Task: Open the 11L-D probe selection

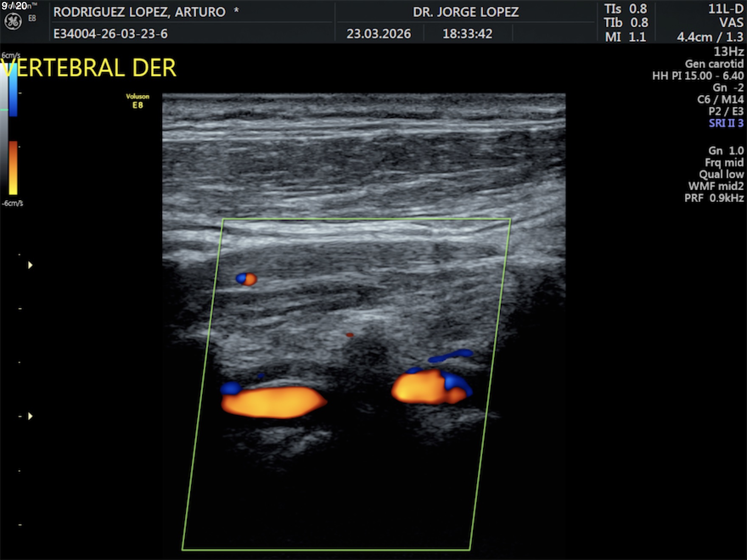Action: 725,9
